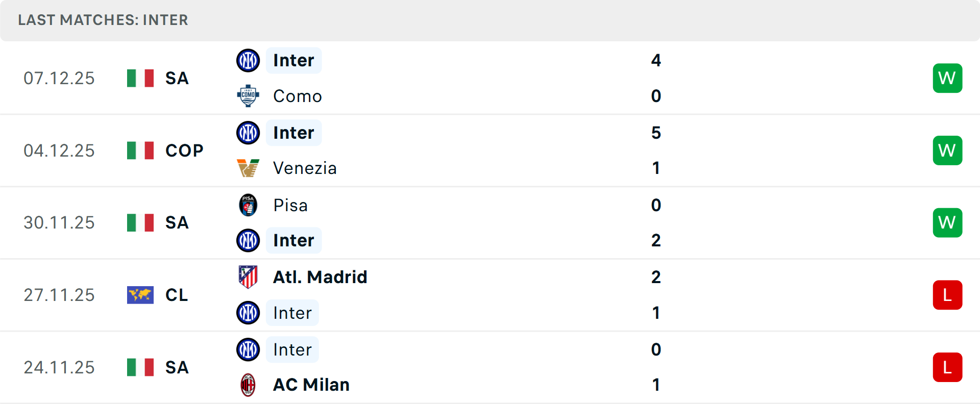Click the Atl. Madrid club crest
Screen dimensions: 980x404
(248, 277)
